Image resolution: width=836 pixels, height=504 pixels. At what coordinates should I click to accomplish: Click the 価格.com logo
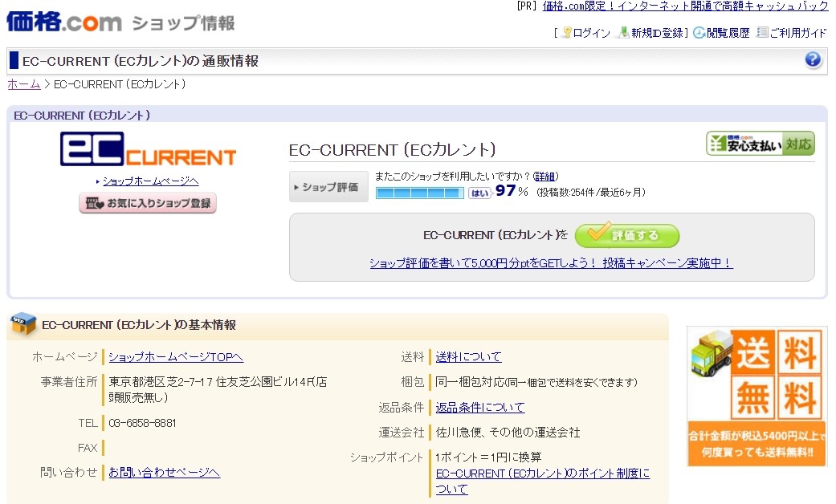pos(64,22)
